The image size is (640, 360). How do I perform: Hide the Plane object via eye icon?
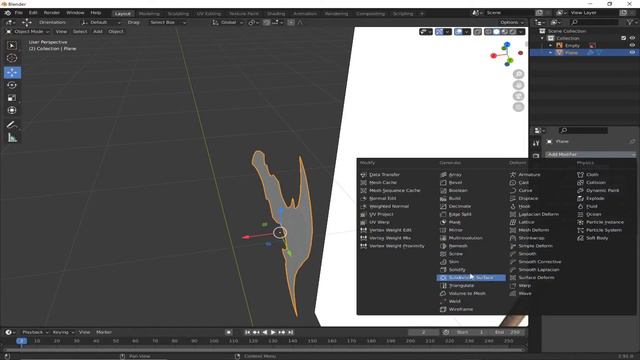coord(632,53)
